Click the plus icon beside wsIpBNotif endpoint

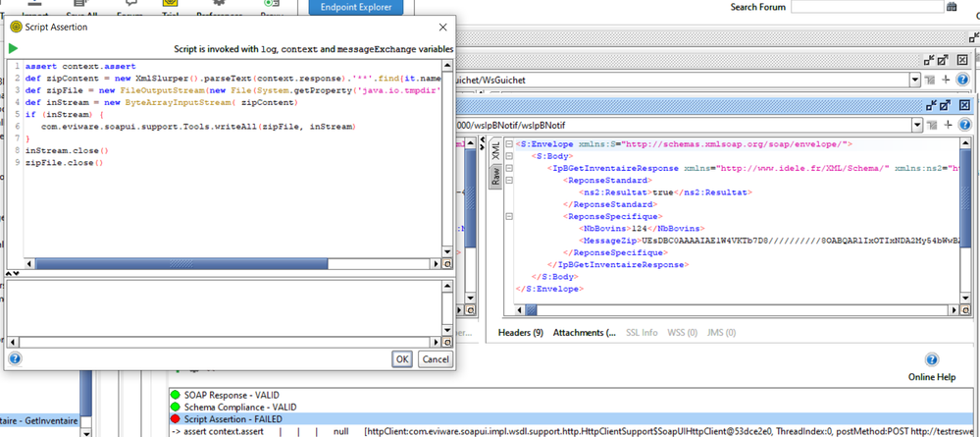pyautogui.click(x=946, y=125)
